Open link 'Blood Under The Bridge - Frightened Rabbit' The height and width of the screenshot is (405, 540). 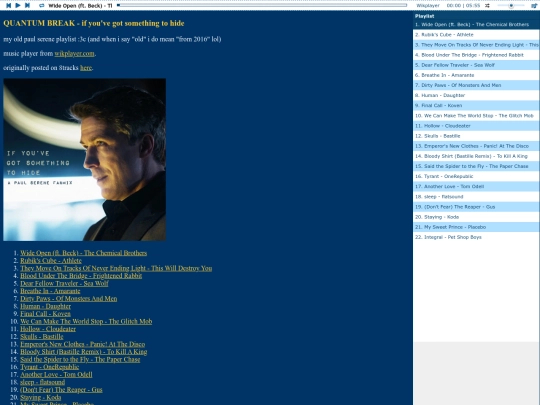coord(81,276)
